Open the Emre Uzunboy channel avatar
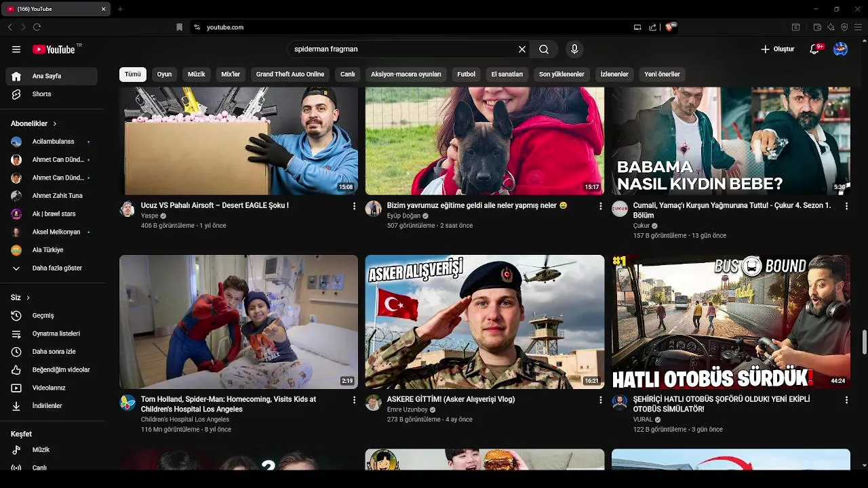 click(x=374, y=403)
